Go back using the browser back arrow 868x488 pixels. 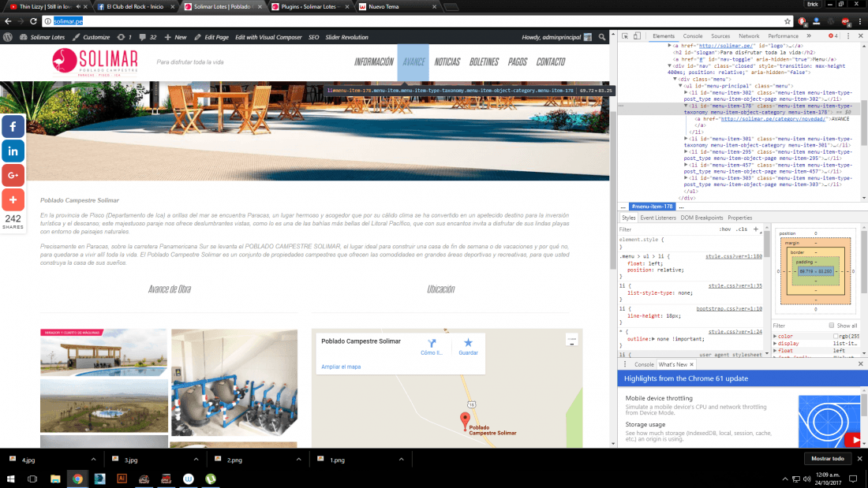pos(8,21)
